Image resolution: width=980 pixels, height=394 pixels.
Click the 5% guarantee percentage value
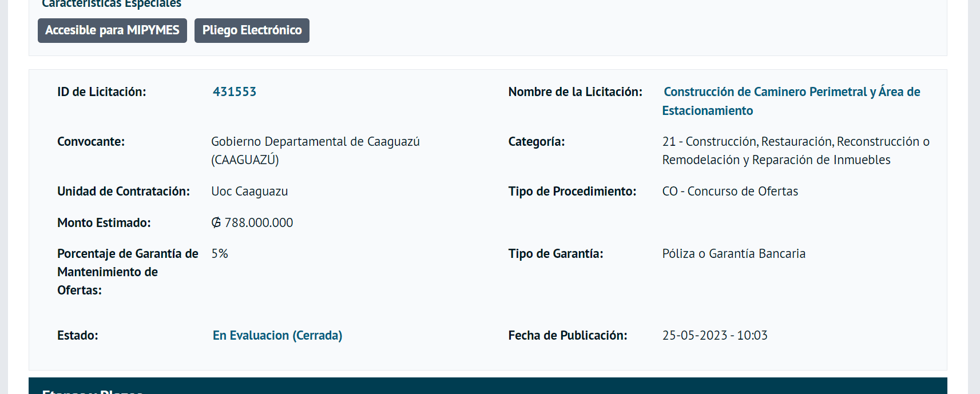[x=220, y=254]
